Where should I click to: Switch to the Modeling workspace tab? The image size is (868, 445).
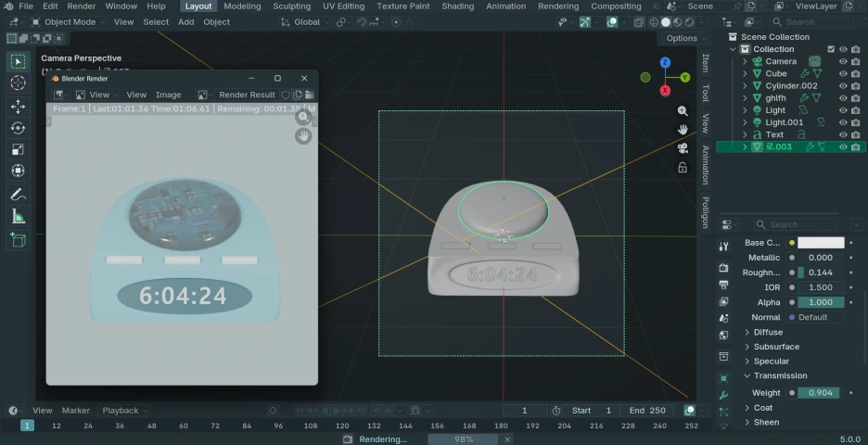242,6
